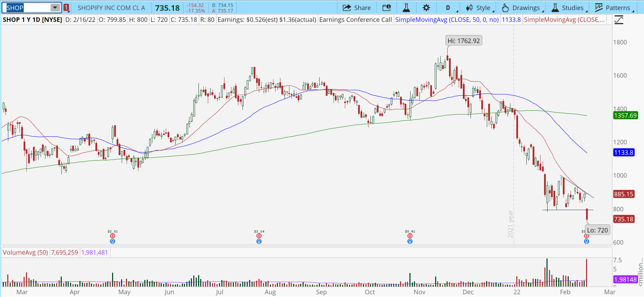The image size is (644, 297).
Task: Click the SimpleMovingAvg (CLOSE, 50, 0, no) label
Action: pyautogui.click(x=447, y=20)
